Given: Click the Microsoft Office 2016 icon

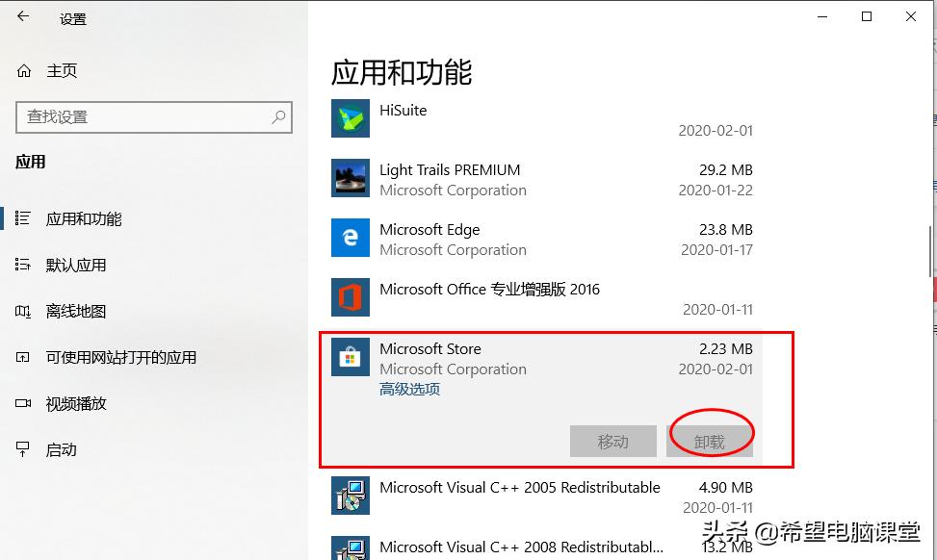Looking at the screenshot, I should pos(350,297).
